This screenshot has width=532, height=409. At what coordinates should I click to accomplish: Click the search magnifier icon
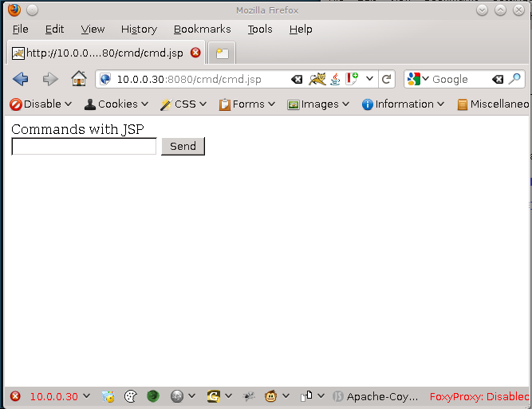pyautogui.click(x=515, y=79)
